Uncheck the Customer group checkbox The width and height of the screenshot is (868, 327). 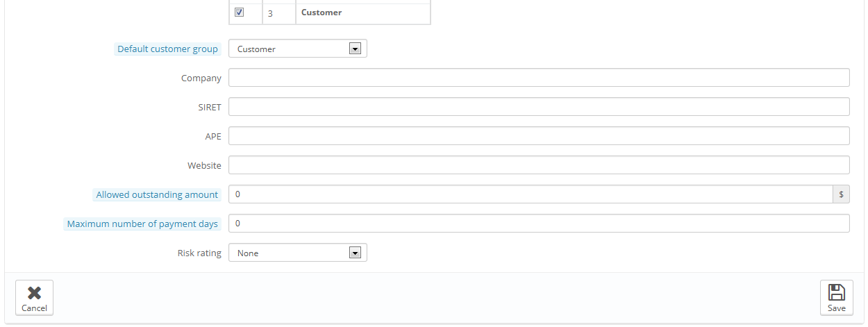tap(240, 12)
